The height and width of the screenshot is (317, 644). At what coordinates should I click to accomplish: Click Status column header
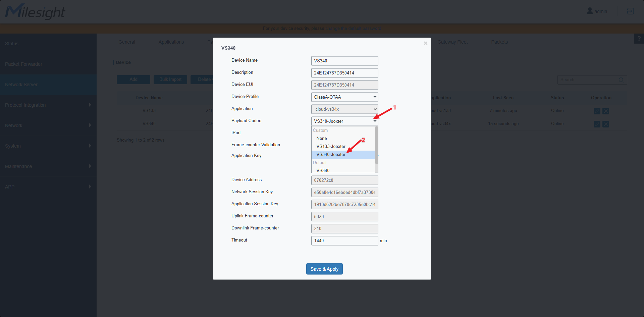(x=557, y=98)
